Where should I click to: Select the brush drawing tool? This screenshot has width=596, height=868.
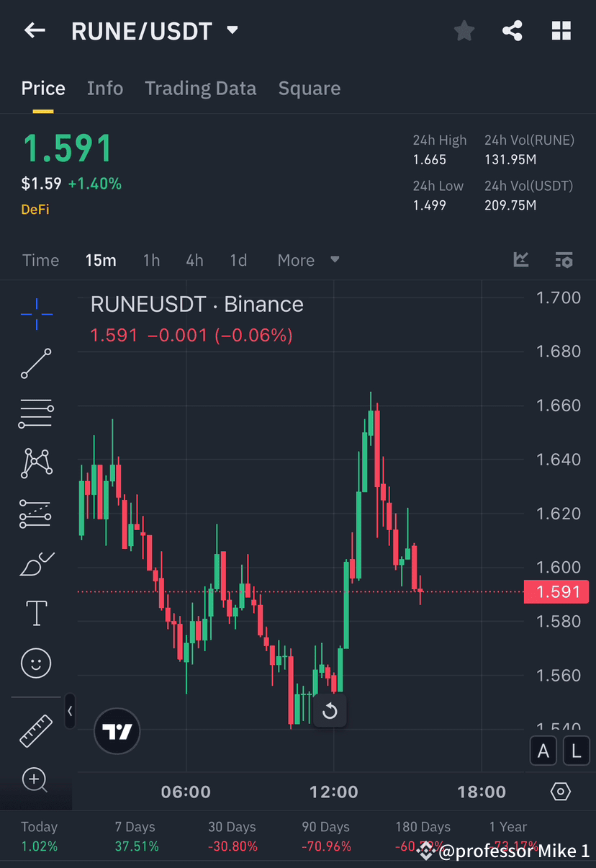[x=36, y=564]
